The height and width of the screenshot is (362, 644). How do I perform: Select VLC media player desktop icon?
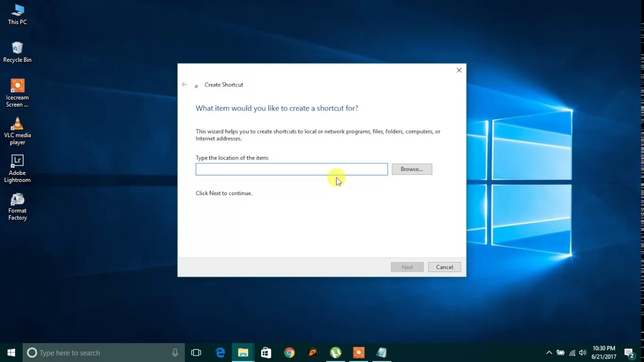point(17,131)
